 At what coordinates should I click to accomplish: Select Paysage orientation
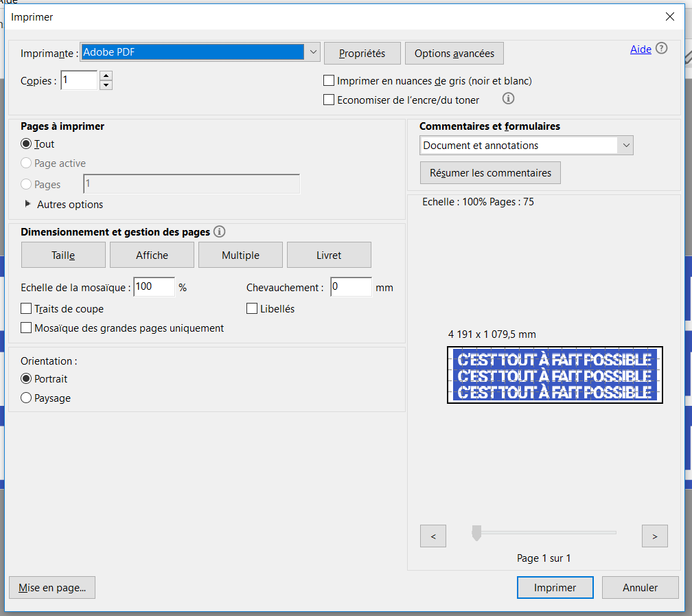(27, 398)
